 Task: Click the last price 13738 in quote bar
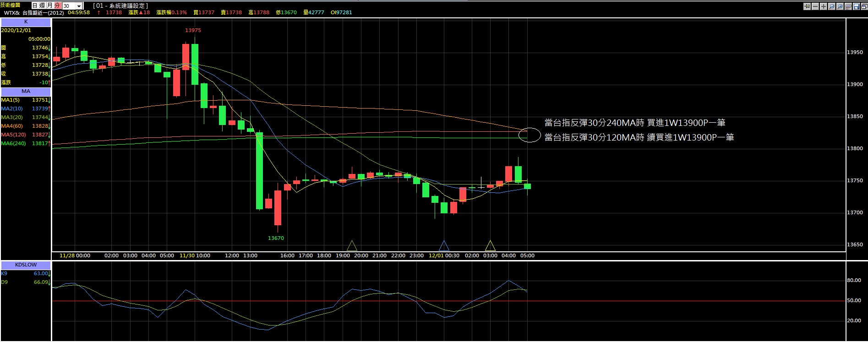114,12
